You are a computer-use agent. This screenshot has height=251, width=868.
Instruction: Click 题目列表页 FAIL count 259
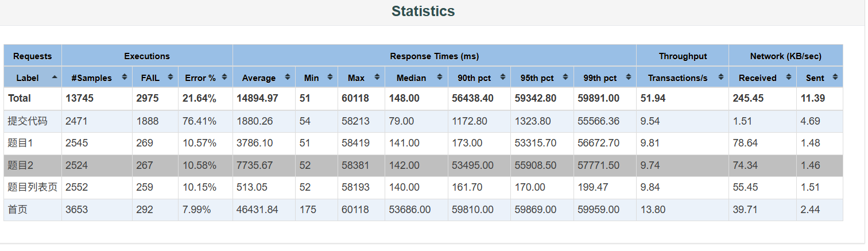tap(145, 187)
